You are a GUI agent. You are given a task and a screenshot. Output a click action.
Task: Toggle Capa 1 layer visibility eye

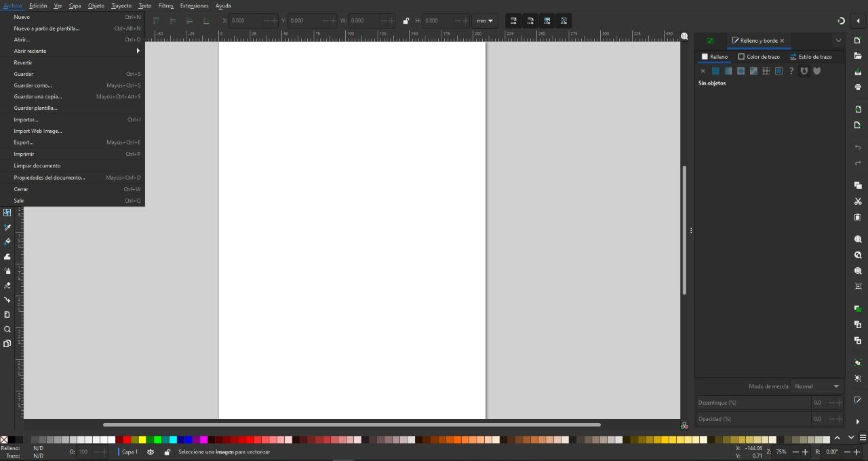click(x=151, y=452)
